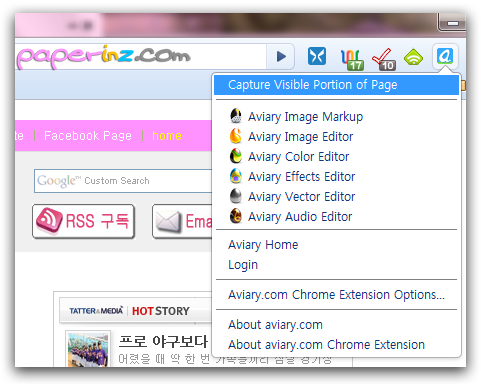Open the 프로 야구보다 story headline
The width and height of the screenshot is (481, 384).
tap(163, 341)
